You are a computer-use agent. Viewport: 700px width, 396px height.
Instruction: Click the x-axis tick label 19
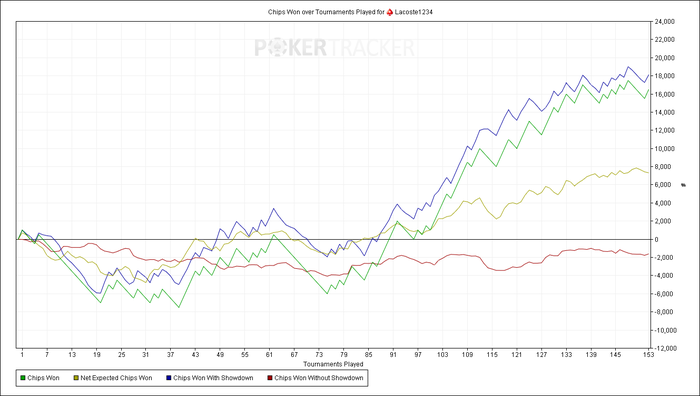point(96,354)
